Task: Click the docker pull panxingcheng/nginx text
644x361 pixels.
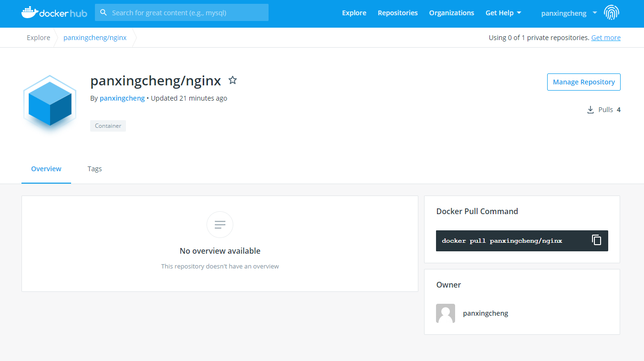Action: tap(502, 241)
